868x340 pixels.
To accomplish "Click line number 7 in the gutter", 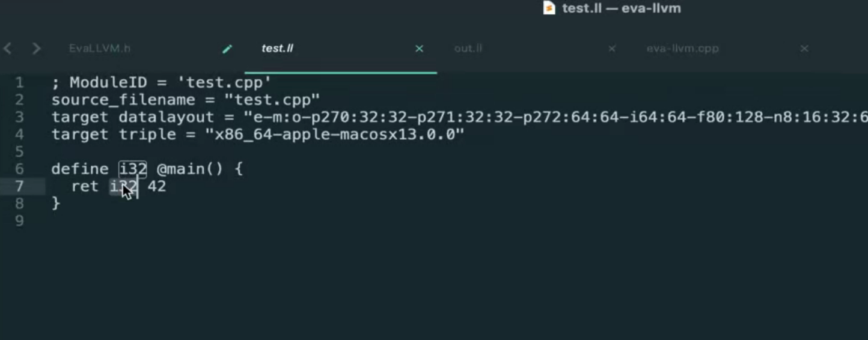I will 20,186.
